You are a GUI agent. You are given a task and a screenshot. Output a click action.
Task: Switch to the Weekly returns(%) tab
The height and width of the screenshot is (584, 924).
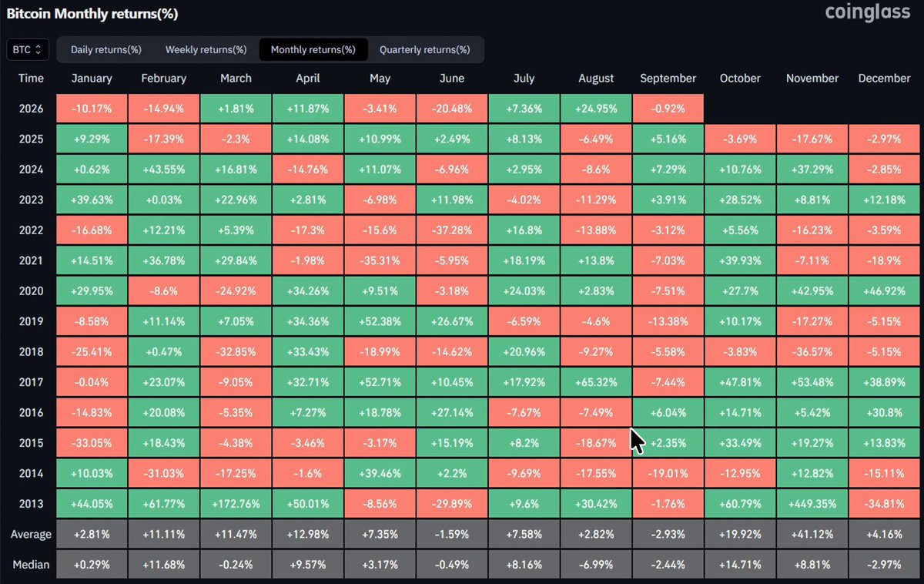coord(206,50)
